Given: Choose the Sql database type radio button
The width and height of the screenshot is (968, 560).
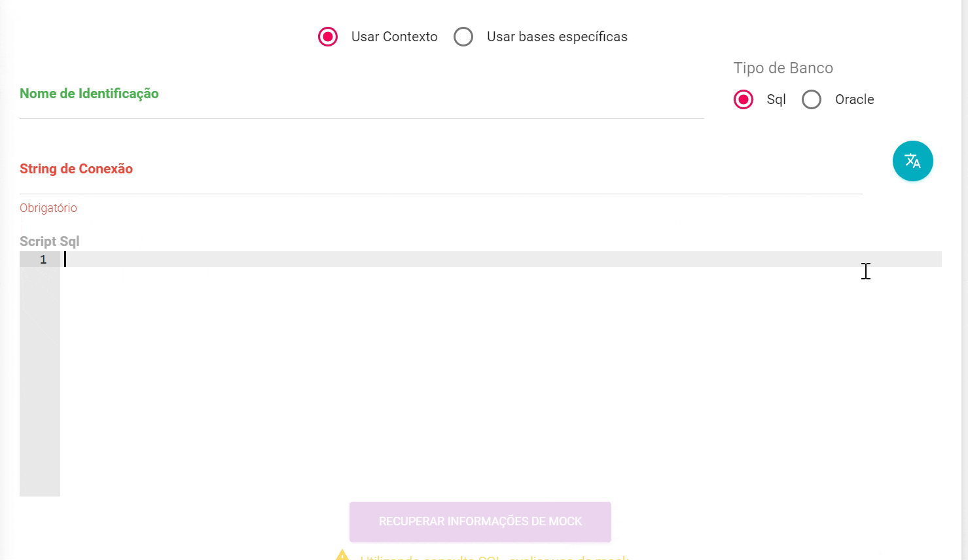Looking at the screenshot, I should [x=744, y=99].
